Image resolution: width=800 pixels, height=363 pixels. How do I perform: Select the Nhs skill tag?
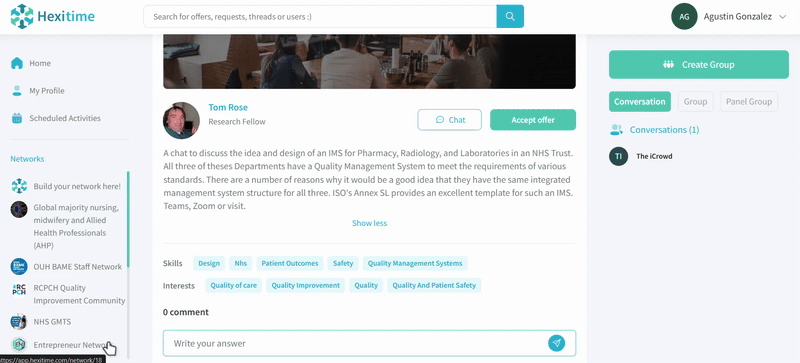[x=241, y=263]
